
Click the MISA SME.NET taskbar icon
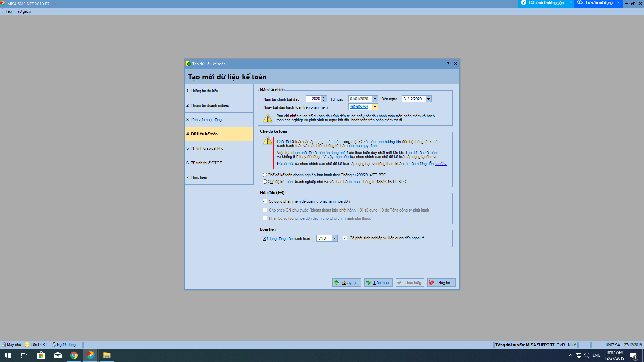(90, 355)
